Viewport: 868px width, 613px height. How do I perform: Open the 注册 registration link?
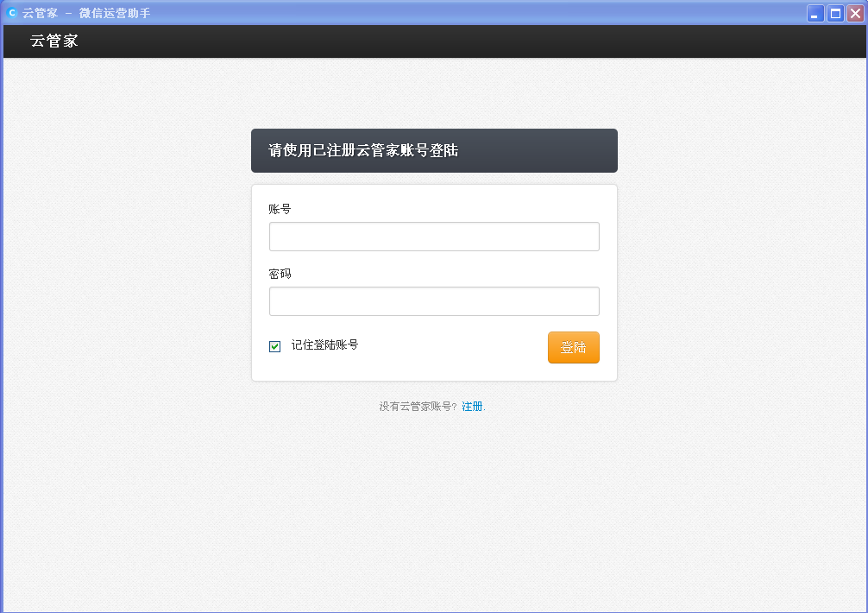tap(472, 407)
